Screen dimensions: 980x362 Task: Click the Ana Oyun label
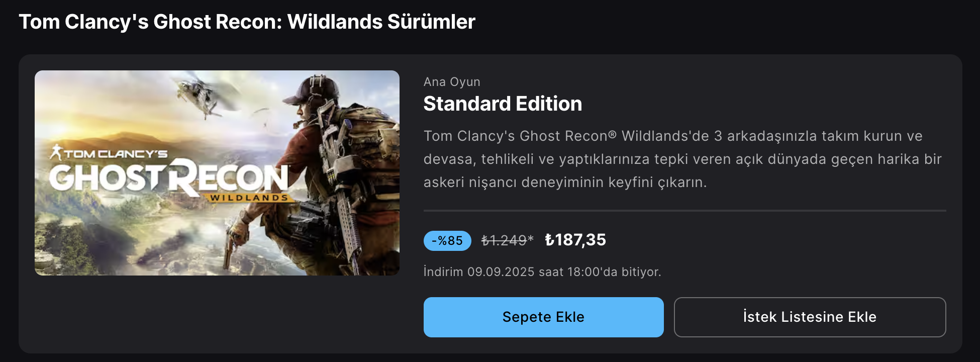(x=452, y=82)
